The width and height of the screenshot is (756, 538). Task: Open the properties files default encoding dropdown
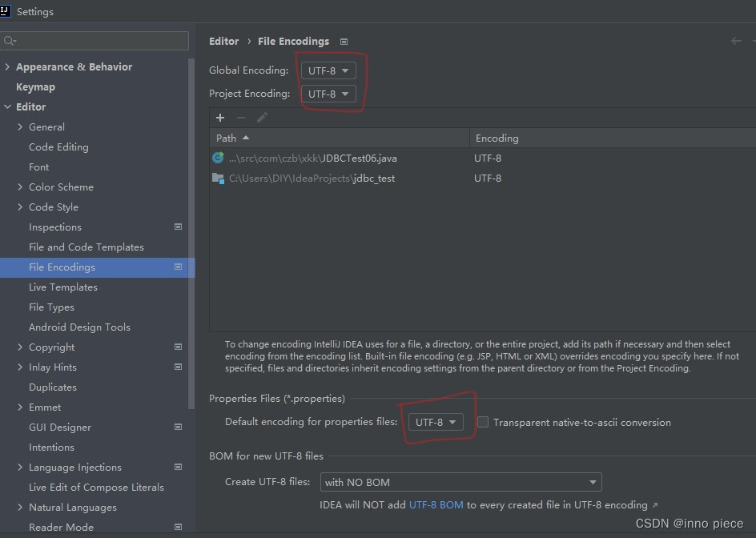436,422
